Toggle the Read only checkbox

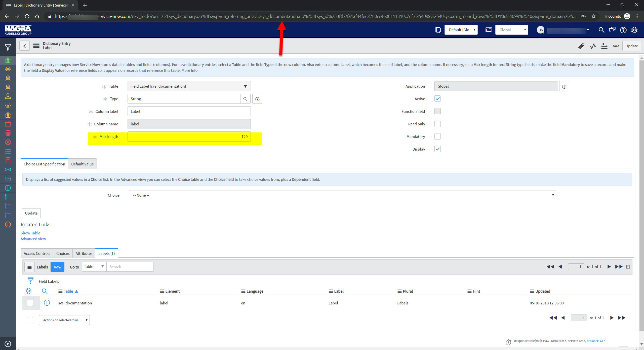[x=437, y=124]
